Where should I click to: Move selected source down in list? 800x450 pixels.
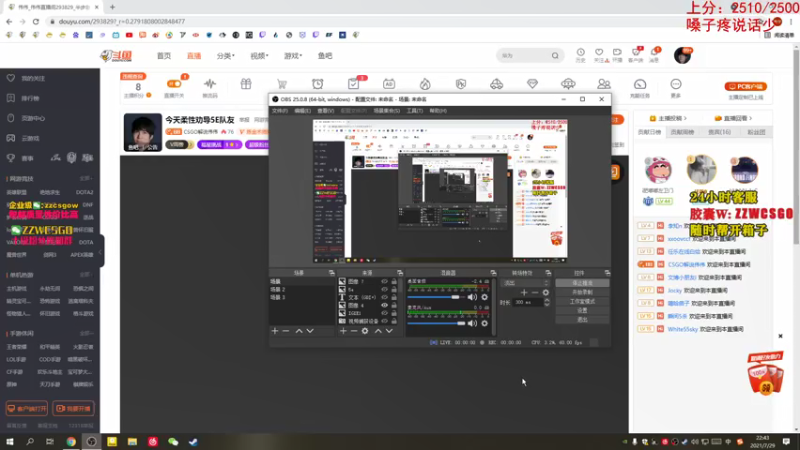click(x=389, y=331)
